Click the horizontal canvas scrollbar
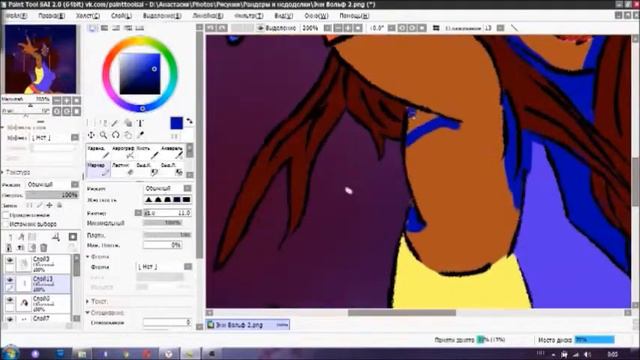 point(402,313)
